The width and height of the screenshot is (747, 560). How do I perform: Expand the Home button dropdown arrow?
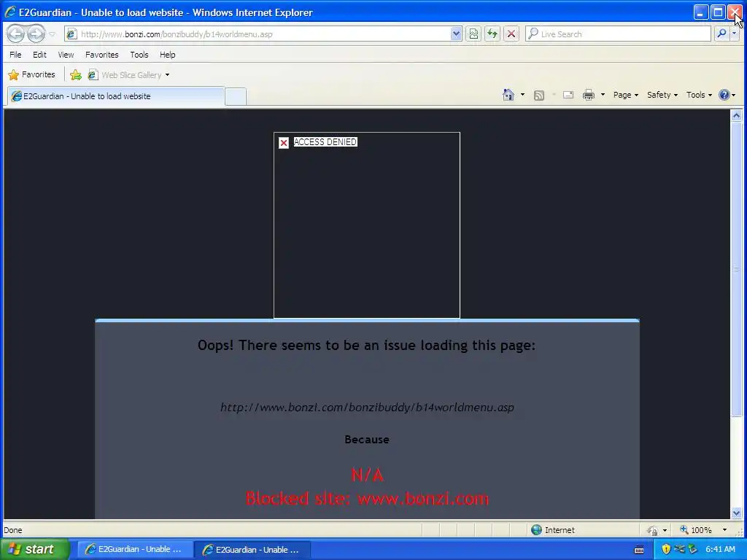522,95
